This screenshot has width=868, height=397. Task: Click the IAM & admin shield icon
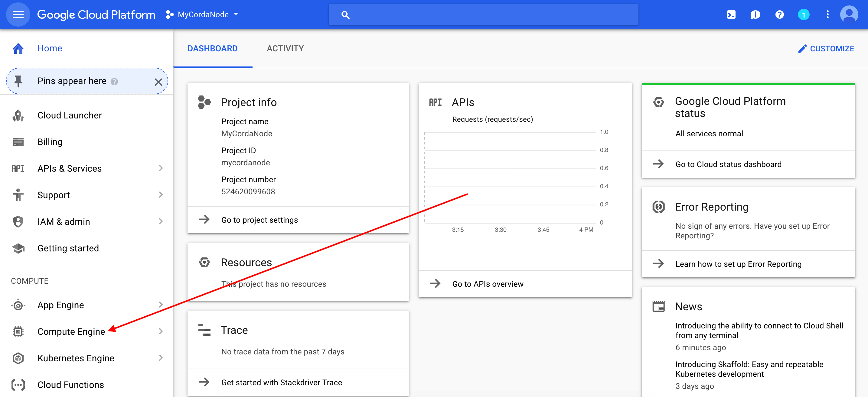coord(18,221)
